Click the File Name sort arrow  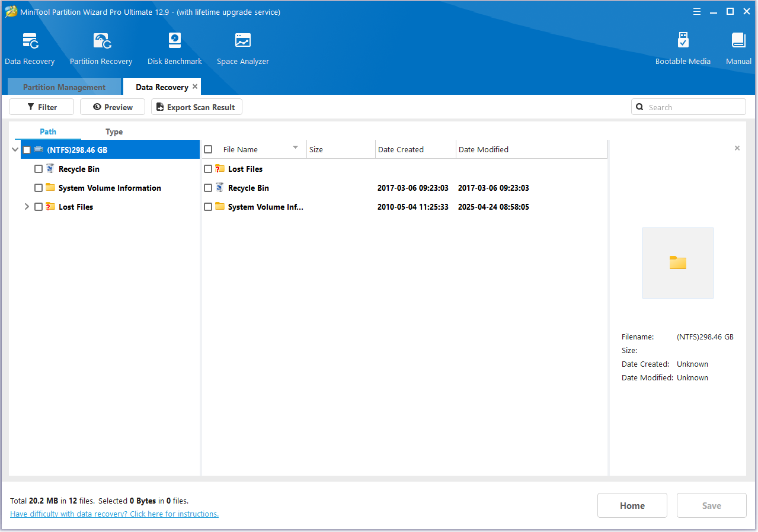pos(295,148)
